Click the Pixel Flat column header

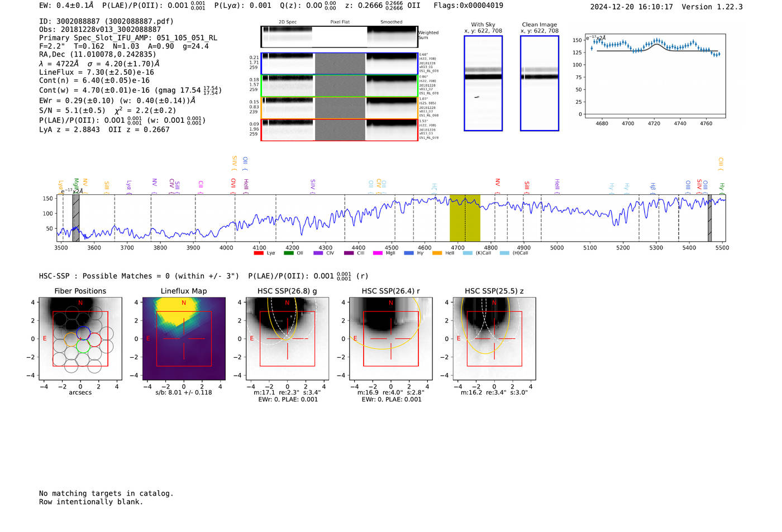tap(340, 22)
